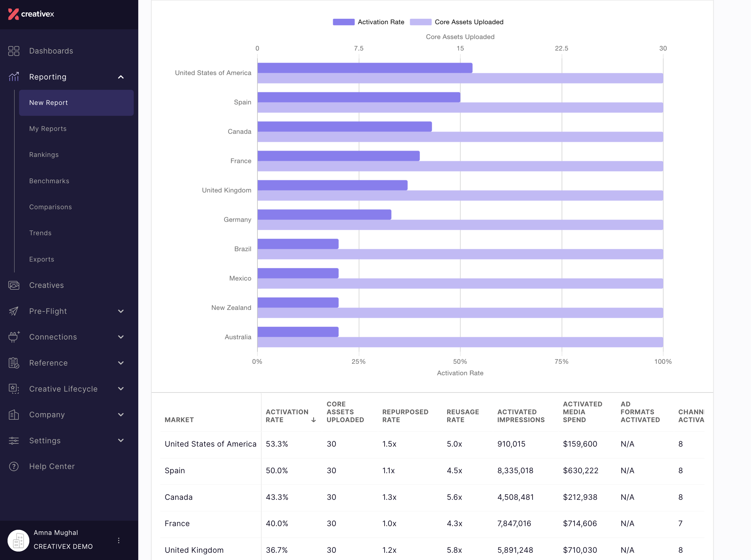Screen dimensions: 751x560
Task: Collapse the Reporting section chevron
Action: coord(121,77)
